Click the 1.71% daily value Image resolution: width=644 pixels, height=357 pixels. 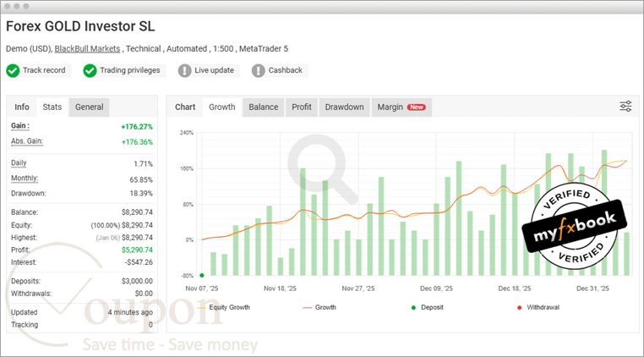click(143, 164)
